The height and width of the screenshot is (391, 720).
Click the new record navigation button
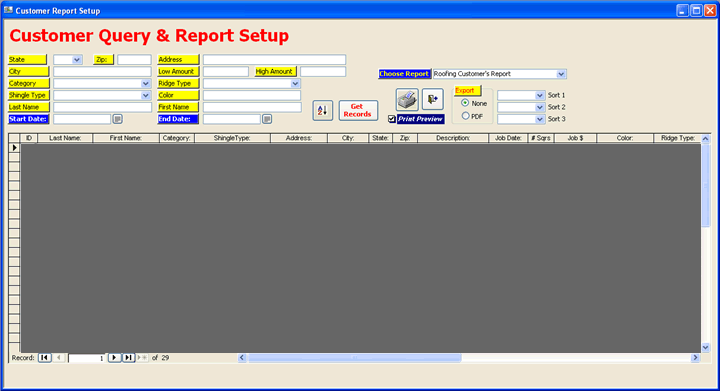(142, 357)
